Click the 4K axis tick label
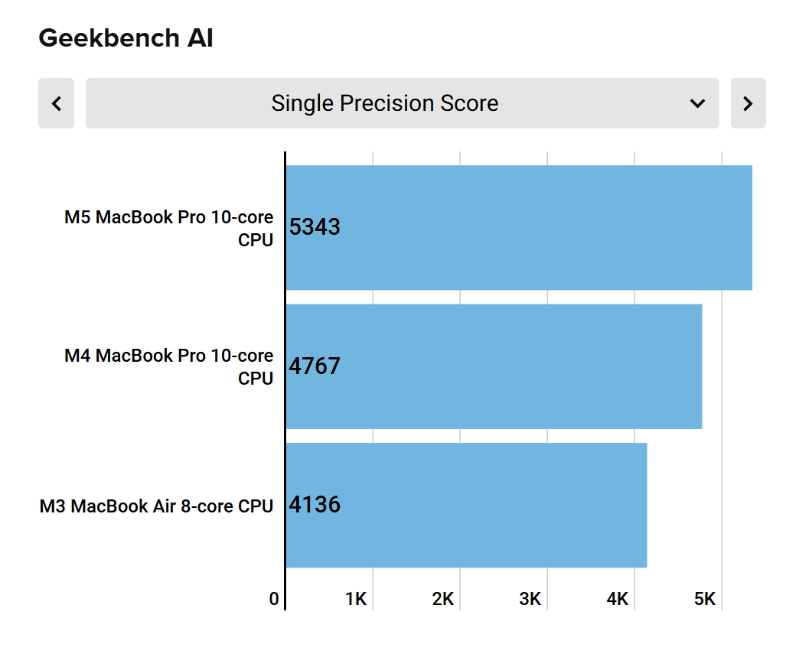 tap(618, 599)
